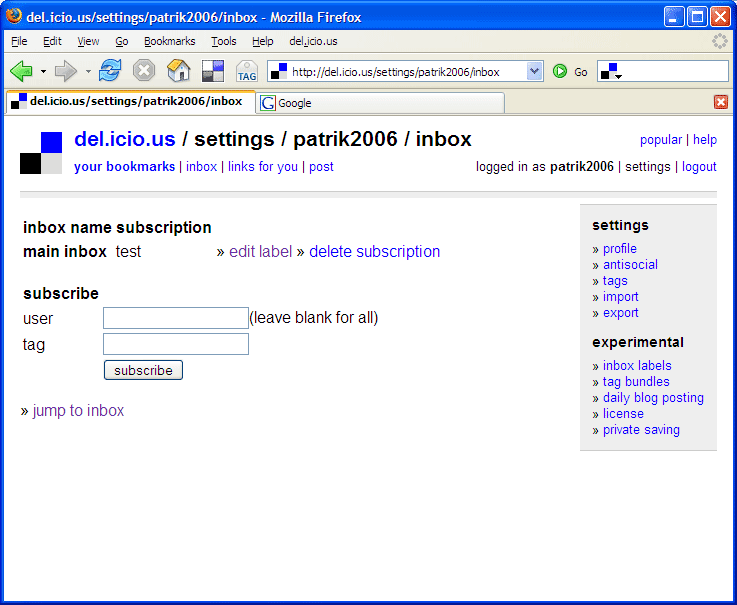
Task: Open the license link
Action: pos(623,414)
